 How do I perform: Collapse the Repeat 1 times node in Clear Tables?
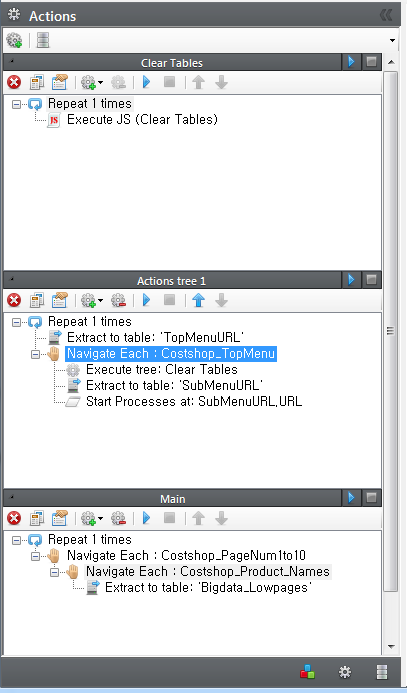pos(16,104)
